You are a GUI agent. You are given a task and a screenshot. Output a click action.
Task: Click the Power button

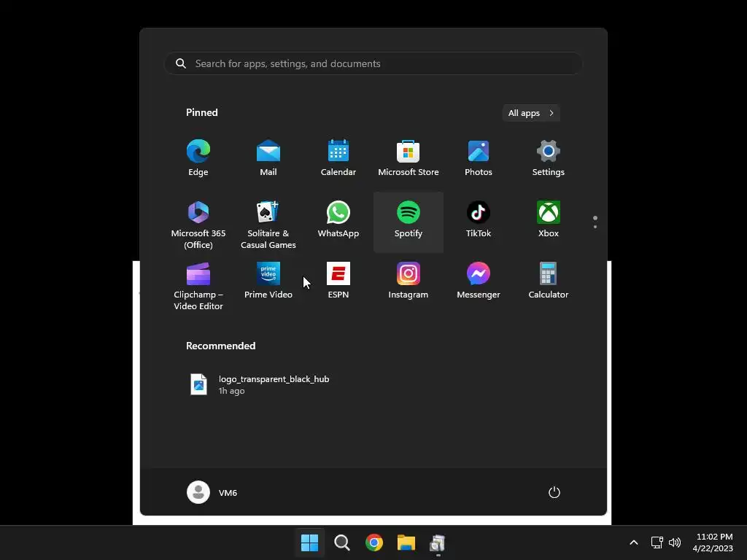point(554,492)
